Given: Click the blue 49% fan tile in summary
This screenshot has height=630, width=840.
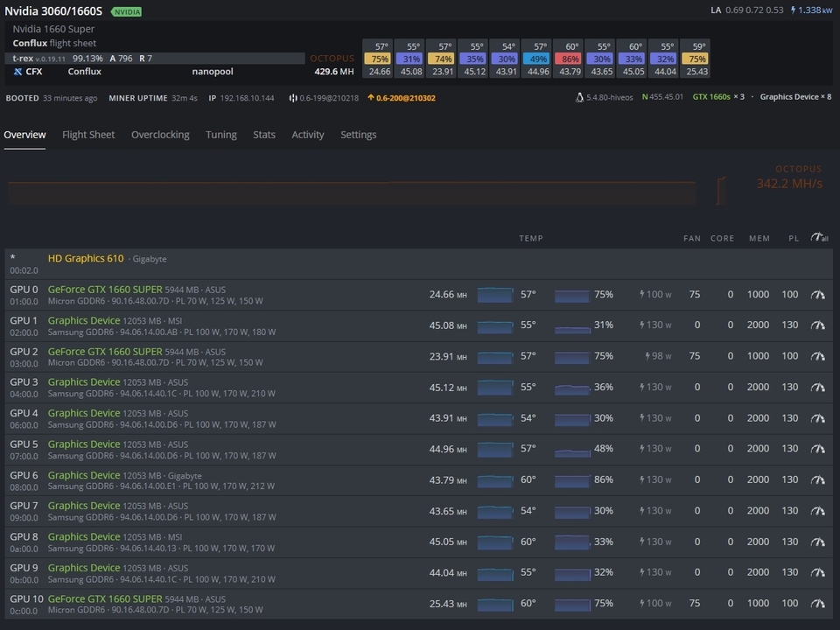Looking at the screenshot, I should pos(536,59).
